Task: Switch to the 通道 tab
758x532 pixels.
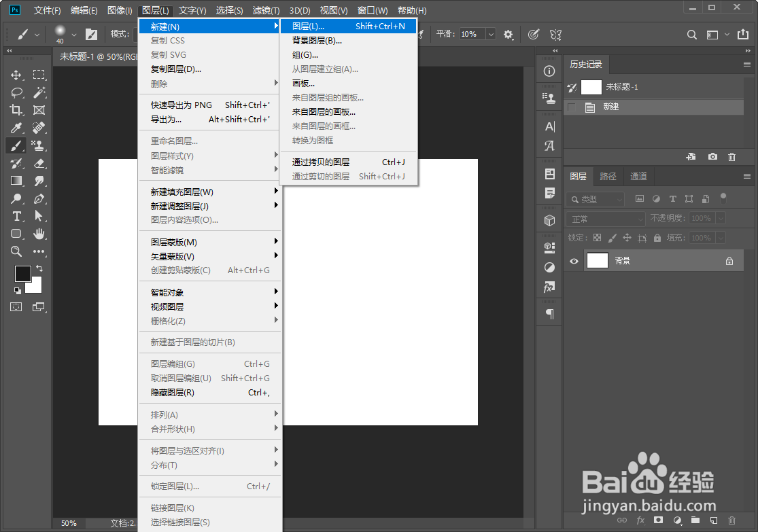Action: (638, 177)
